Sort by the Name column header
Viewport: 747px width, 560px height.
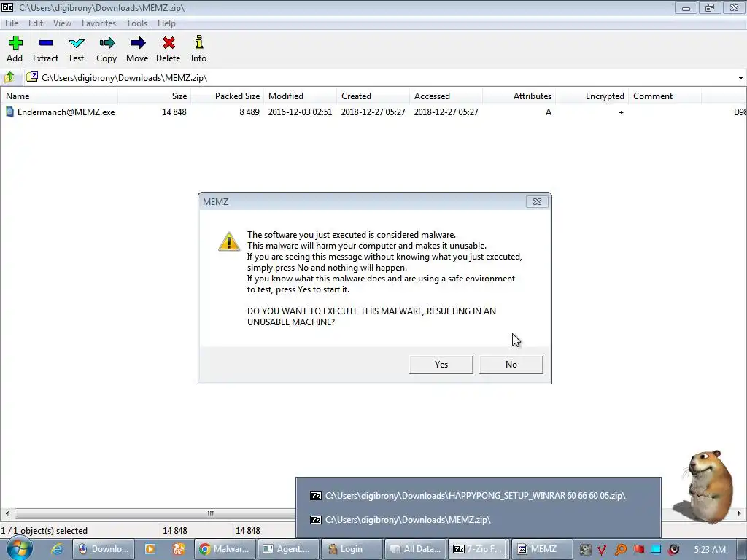pos(59,96)
